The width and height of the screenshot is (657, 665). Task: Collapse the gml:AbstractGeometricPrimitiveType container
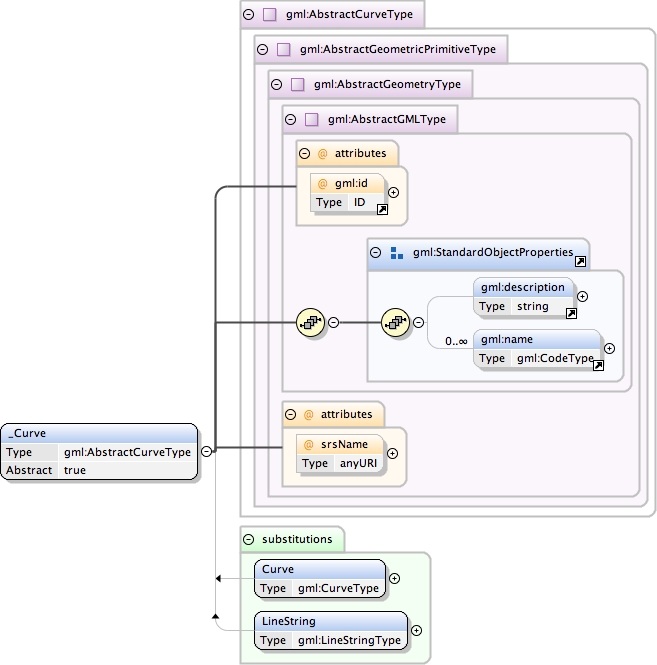[x=263, y=50]
